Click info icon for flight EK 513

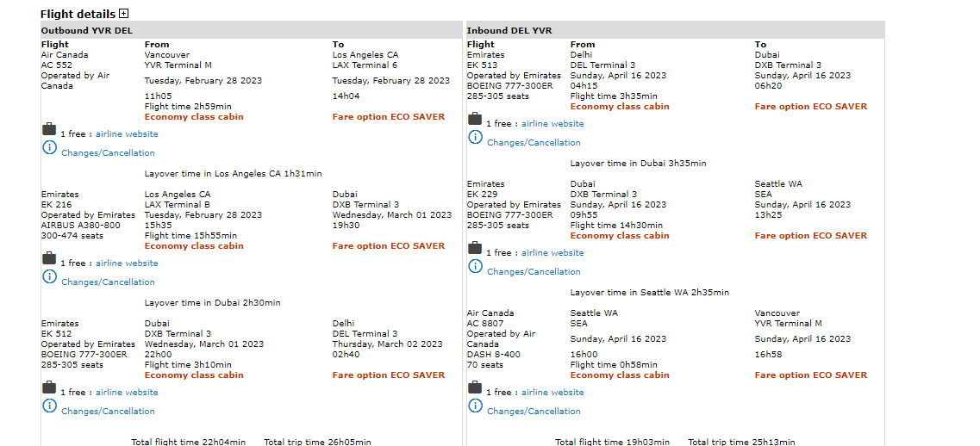(475, 138)
